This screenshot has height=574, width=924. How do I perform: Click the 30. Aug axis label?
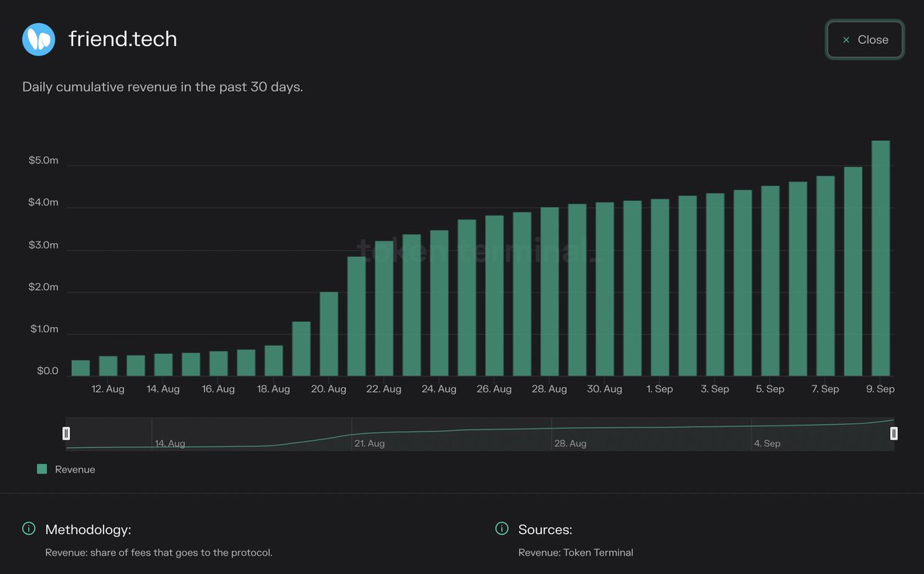(x=604, y=389)
